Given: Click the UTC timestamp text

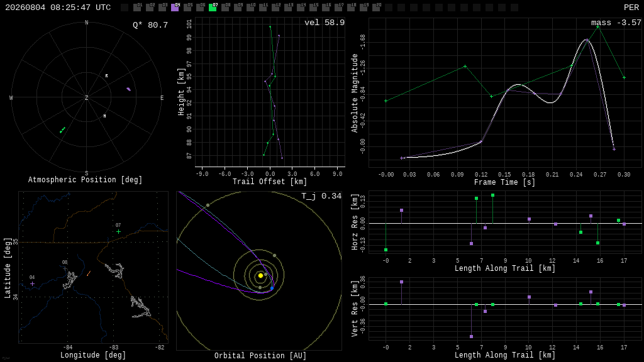Looking at the screenshot, I should pyautogui.click(x=58, y=8).
